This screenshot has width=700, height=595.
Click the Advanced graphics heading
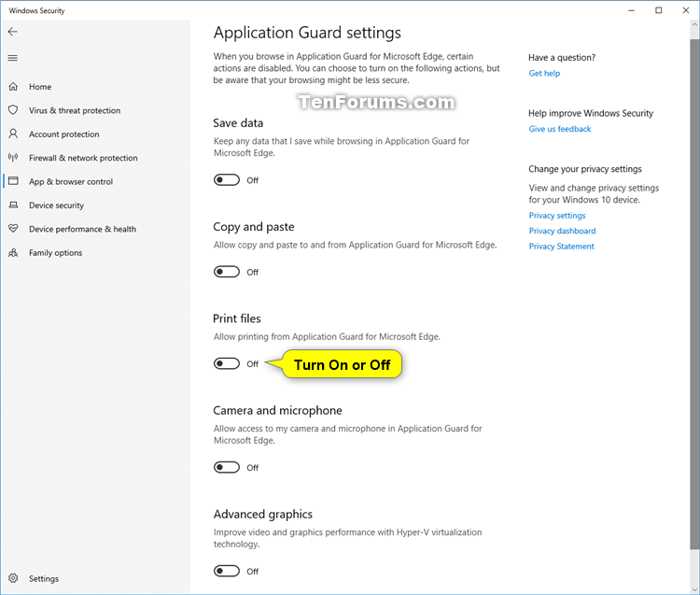pos(263,514)
